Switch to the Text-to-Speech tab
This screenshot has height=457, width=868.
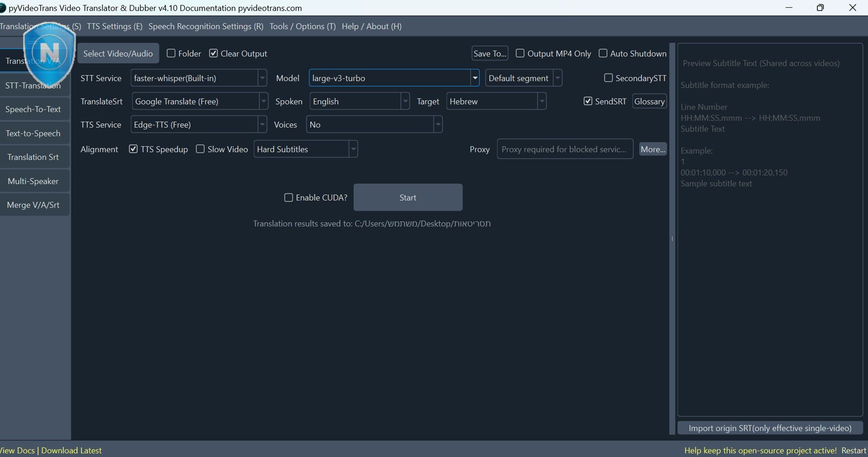point(34,133)
